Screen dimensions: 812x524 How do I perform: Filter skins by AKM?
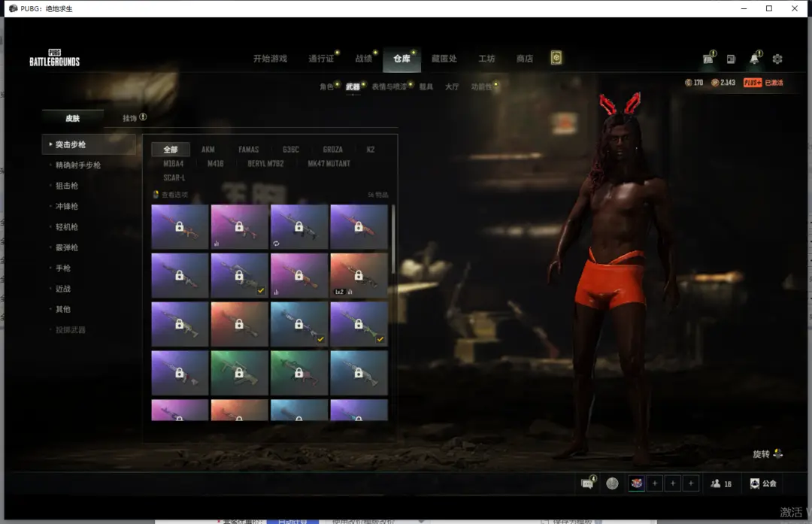click(208, 150)
